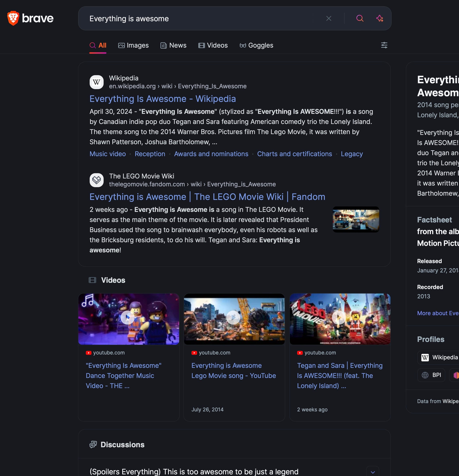Click the Brave lion logo
Image resolution: width=459 pixels, height=476 pixels.
pyautogui.click(x=13, y=18)
